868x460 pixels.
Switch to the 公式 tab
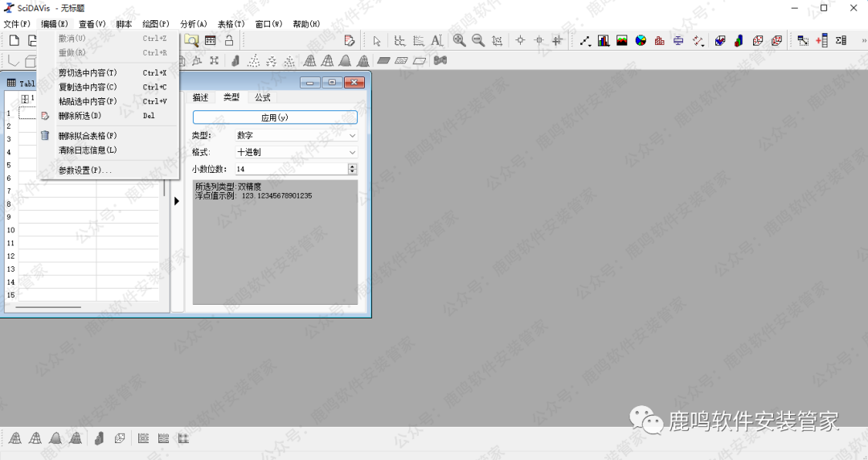(263, 97)
